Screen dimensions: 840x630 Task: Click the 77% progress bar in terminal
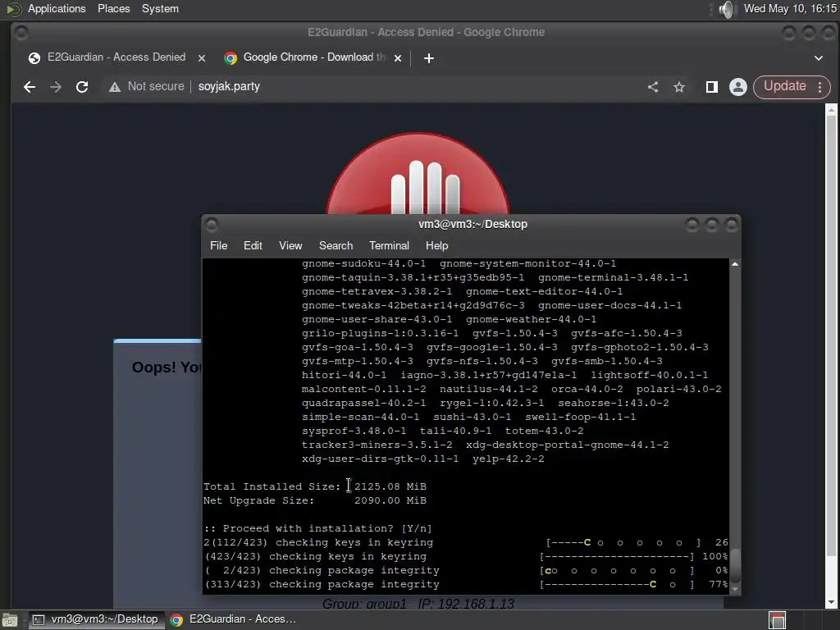coord(617,584)
